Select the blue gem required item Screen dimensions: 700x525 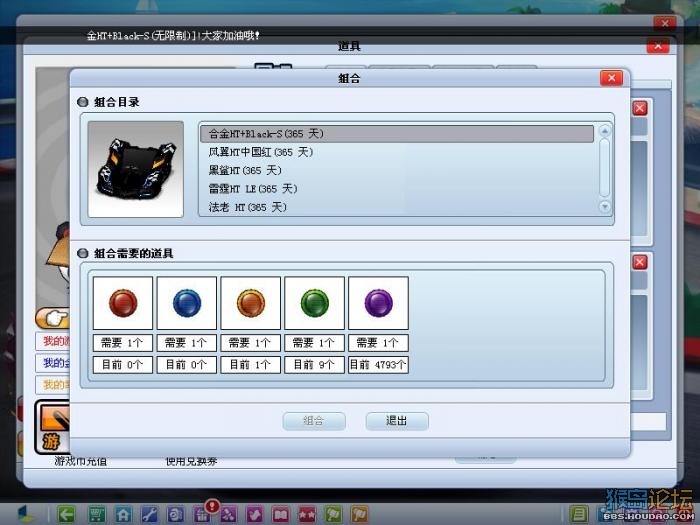click(187, 303)
